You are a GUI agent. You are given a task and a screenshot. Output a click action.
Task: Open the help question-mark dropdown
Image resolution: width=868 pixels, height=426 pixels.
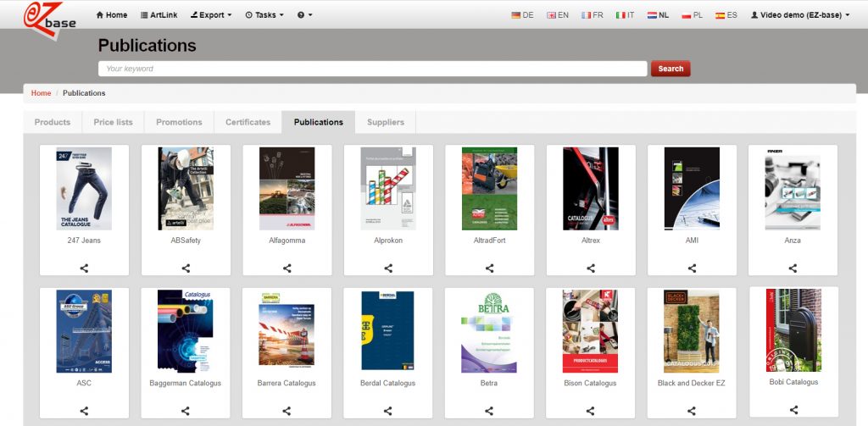(305, 15)
